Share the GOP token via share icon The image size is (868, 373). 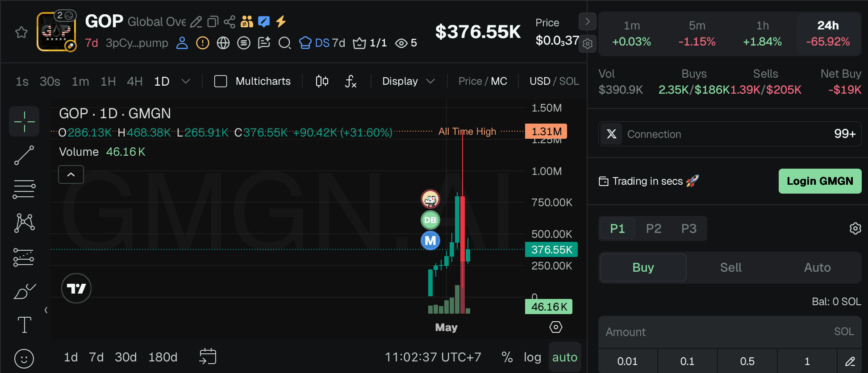[x=230, y=21]
